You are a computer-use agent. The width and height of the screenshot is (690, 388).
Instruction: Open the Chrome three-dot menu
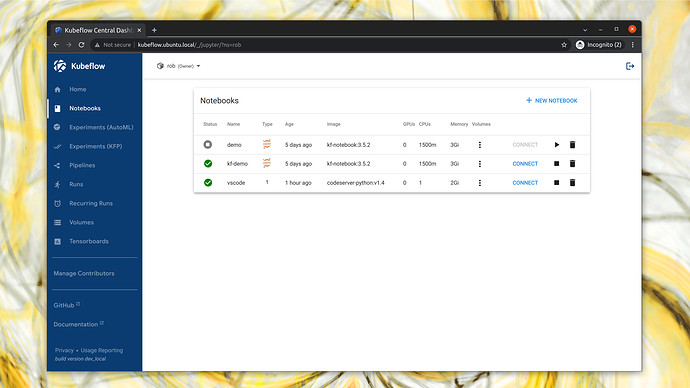coord(633,45)
